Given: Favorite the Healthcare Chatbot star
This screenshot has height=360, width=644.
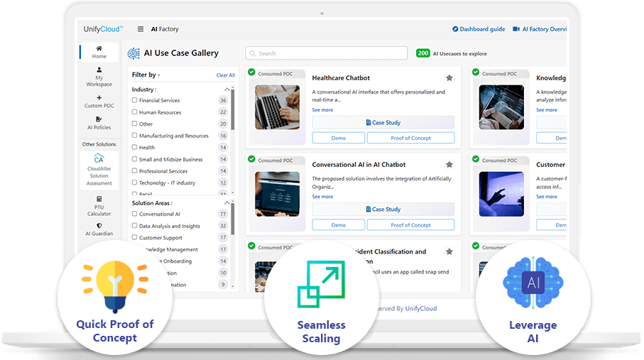Looking at the screenshot, I should tap(449, 78).
